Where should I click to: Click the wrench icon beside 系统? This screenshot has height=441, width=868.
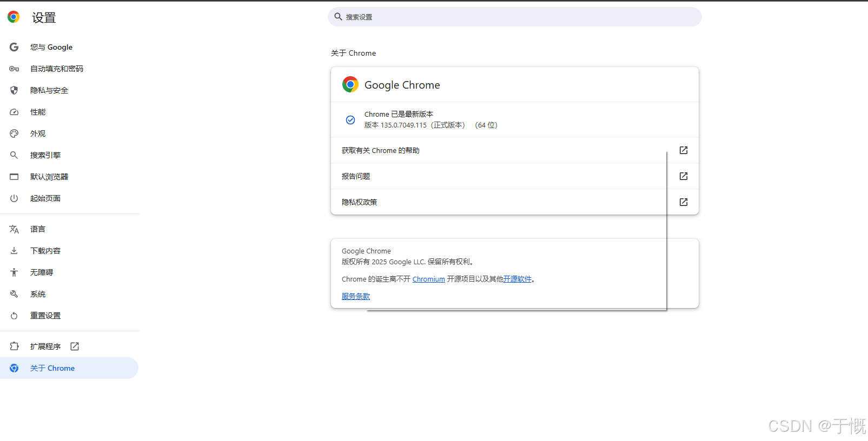(x=14, y=294)
